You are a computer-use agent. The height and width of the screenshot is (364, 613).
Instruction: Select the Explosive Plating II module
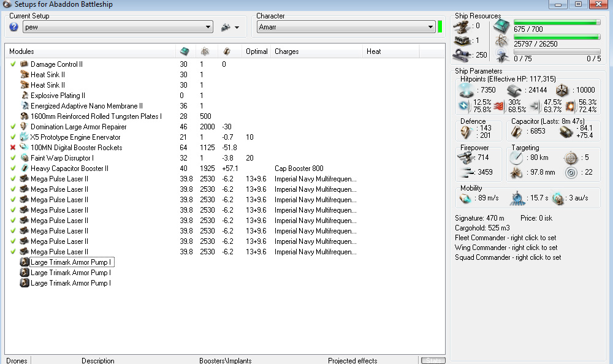[58, 96]
